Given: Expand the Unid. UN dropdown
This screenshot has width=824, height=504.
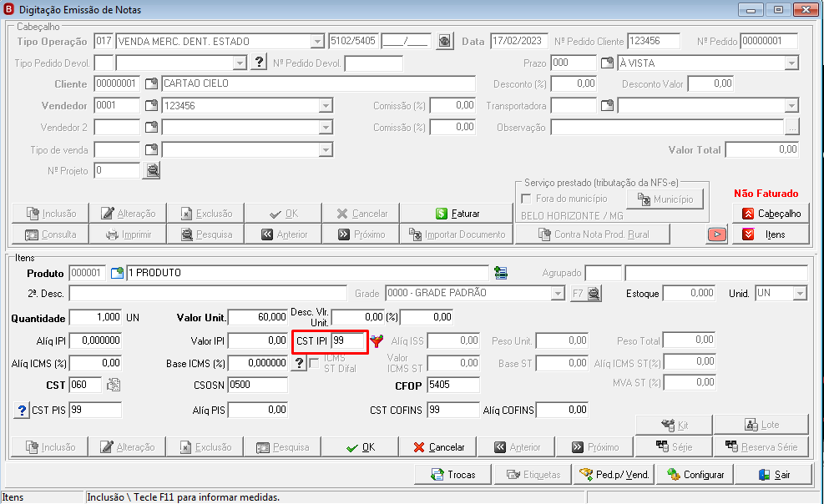Looking at the screenshot, I should [x=800, y=294].
